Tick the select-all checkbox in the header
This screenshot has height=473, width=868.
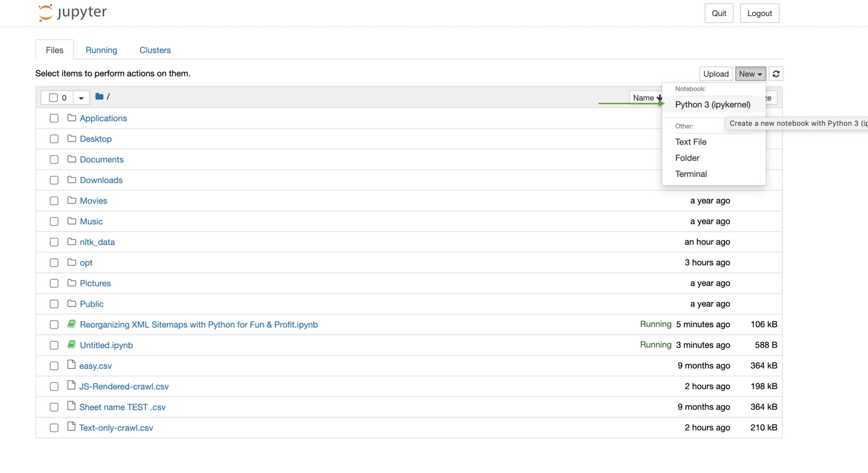(53, 98)
